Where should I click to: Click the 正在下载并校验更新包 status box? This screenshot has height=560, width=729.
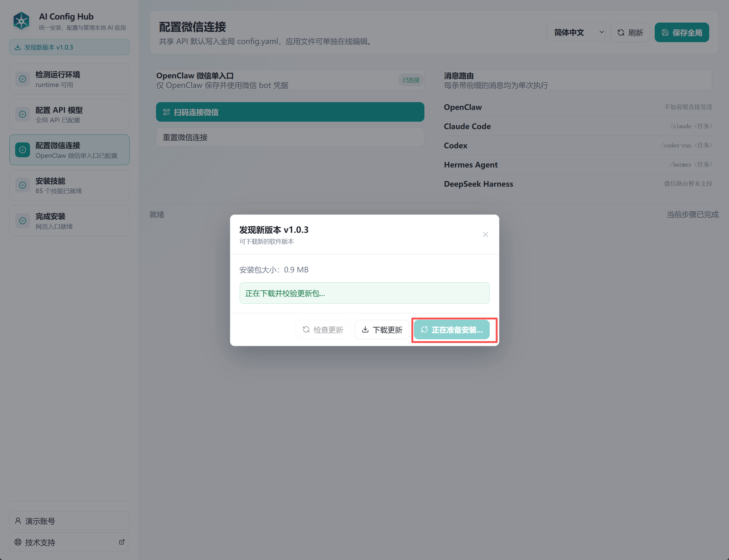tap(364, 293)
